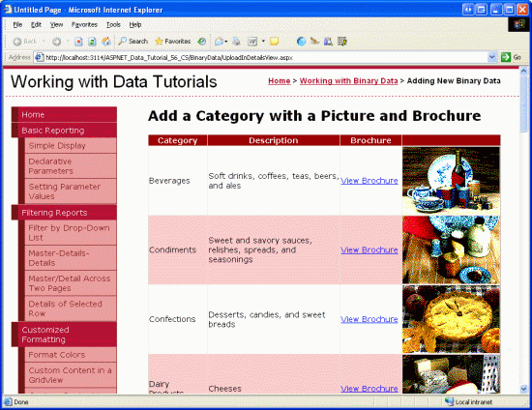Click the yellow Discuss note icon

pos(274,42)
